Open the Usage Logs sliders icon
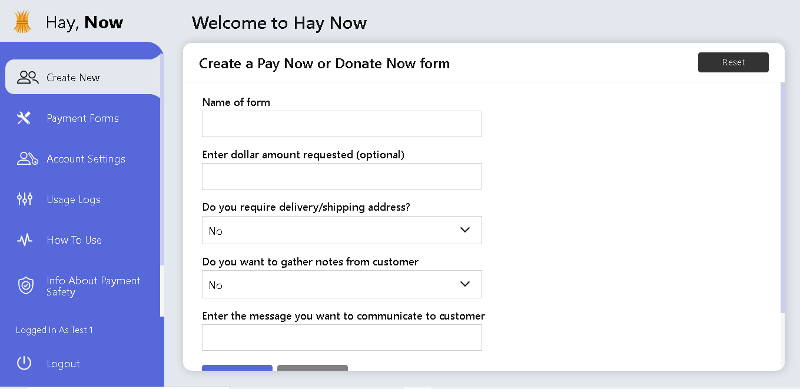Screen dimensions: 800x389 (24, 199)
